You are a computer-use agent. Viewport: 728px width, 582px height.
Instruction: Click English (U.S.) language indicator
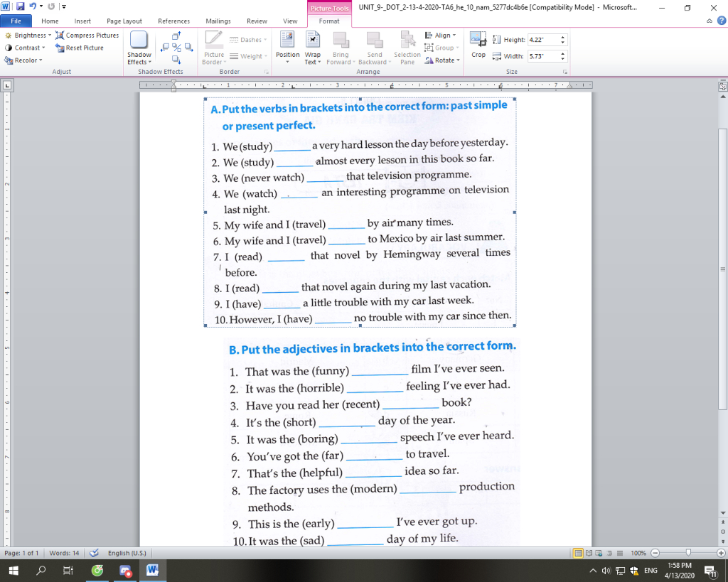click(x=127, y=553)
